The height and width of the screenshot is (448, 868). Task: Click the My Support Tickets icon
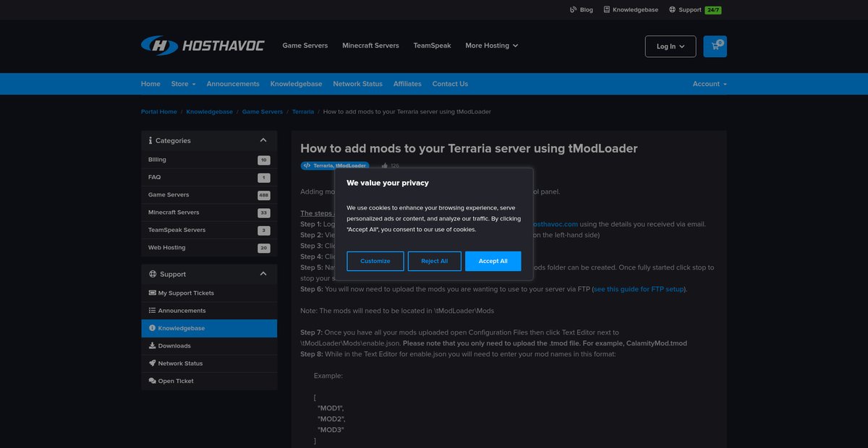(x=152, y=293)
